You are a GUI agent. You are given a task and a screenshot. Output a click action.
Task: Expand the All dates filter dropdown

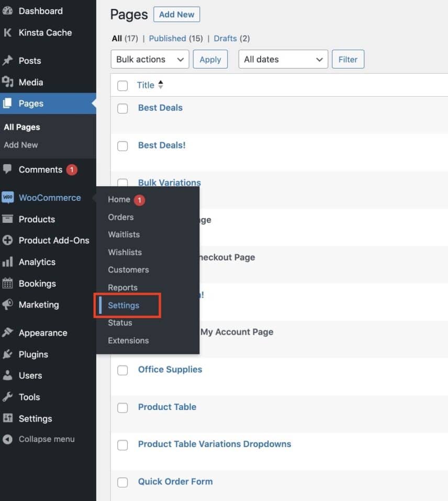coord(283,59)
